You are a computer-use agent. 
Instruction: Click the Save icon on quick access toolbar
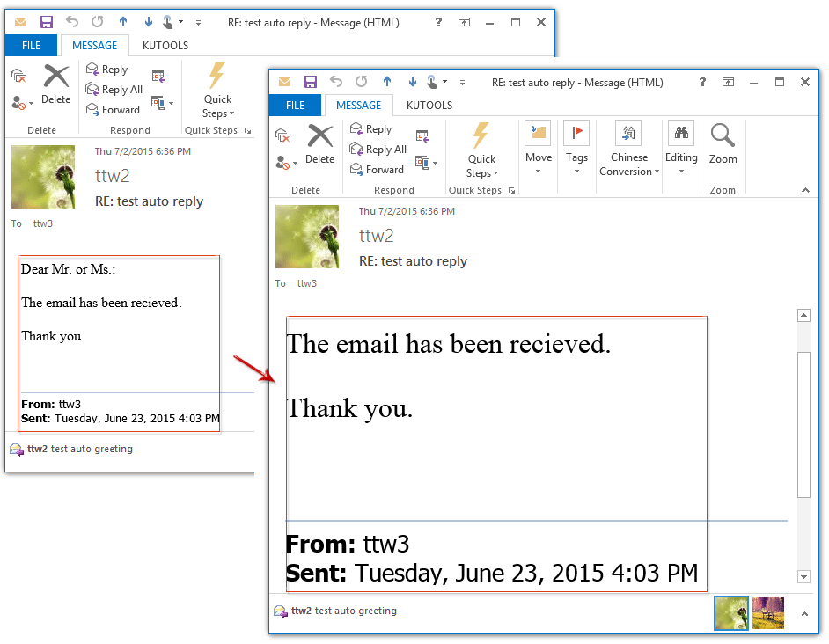click(x=310, y=82)
